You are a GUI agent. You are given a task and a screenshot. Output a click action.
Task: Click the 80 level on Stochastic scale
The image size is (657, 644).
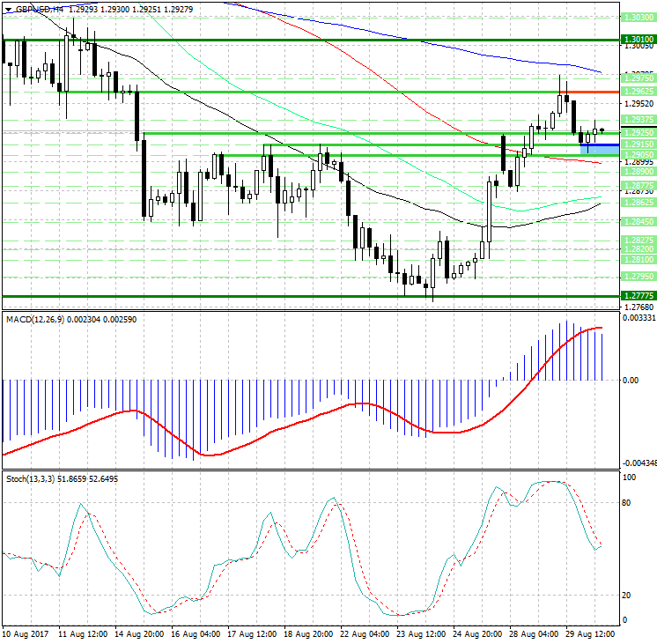(x=629, y=503)
